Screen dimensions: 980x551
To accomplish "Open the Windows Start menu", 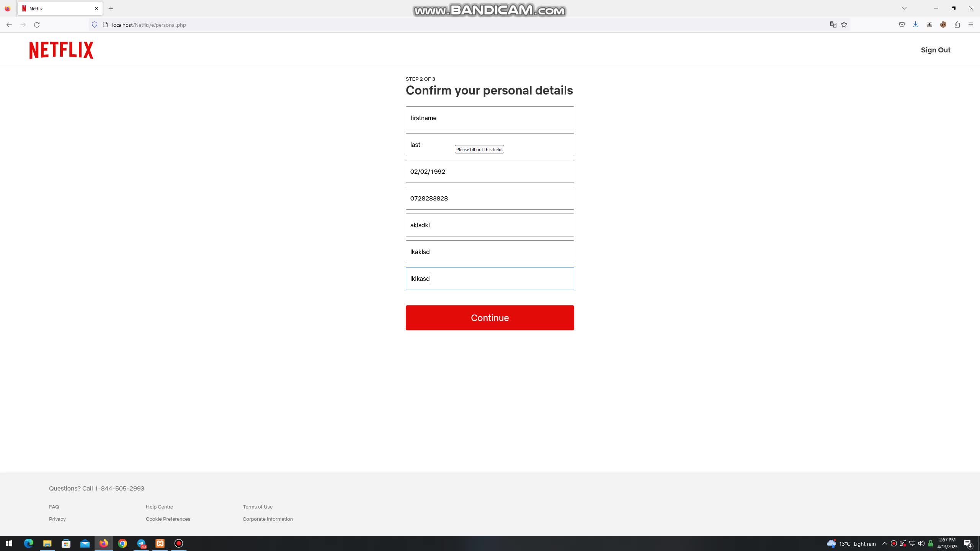I will 9,543.
